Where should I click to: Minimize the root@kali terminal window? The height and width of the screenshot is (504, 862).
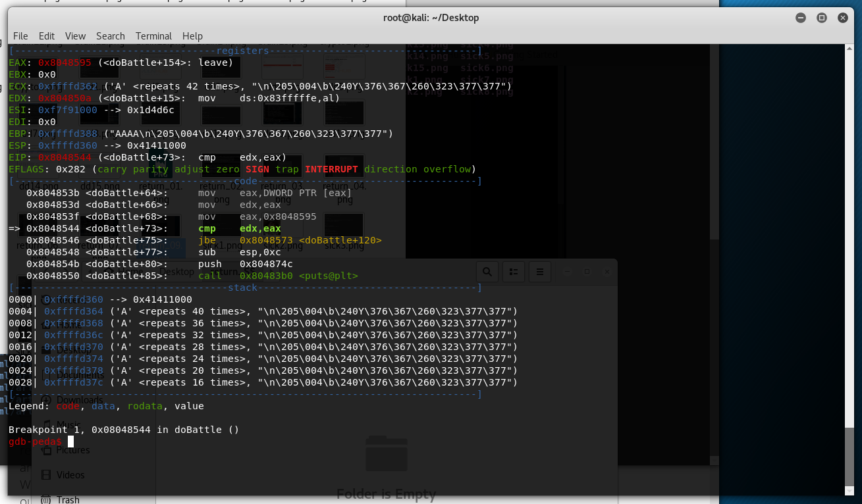point(802,18)
